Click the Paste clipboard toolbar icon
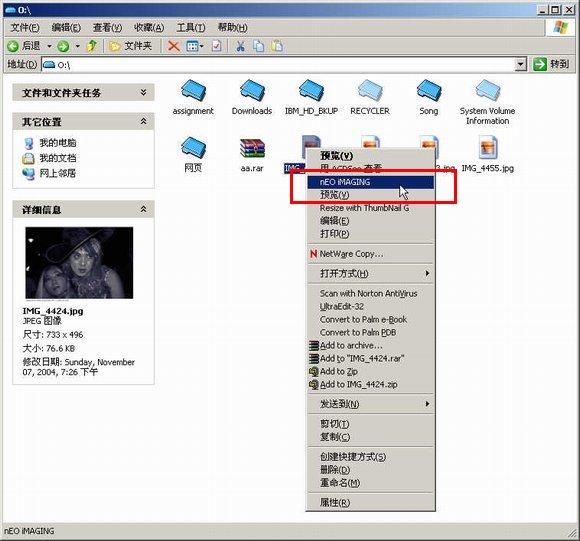The image size is (580, 541). (277, 46)
